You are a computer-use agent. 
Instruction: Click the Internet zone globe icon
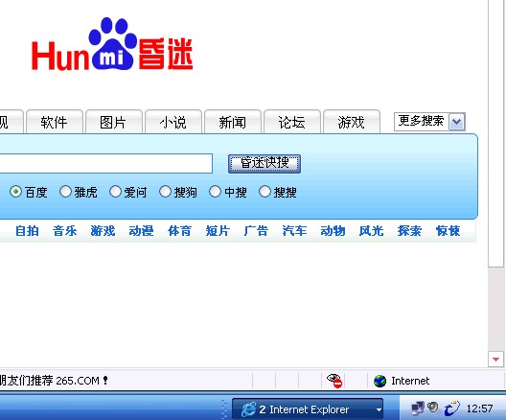(x=379, y=381)
